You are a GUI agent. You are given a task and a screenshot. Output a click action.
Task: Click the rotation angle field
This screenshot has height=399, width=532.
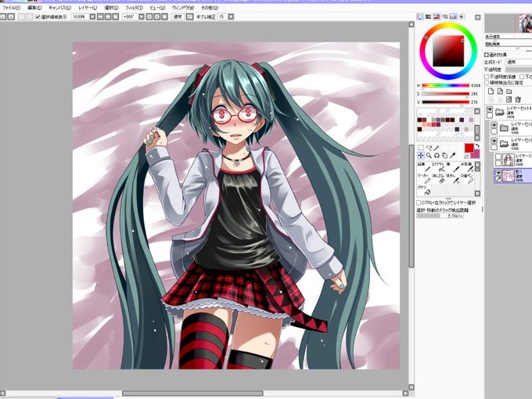[x=130, y=16]
